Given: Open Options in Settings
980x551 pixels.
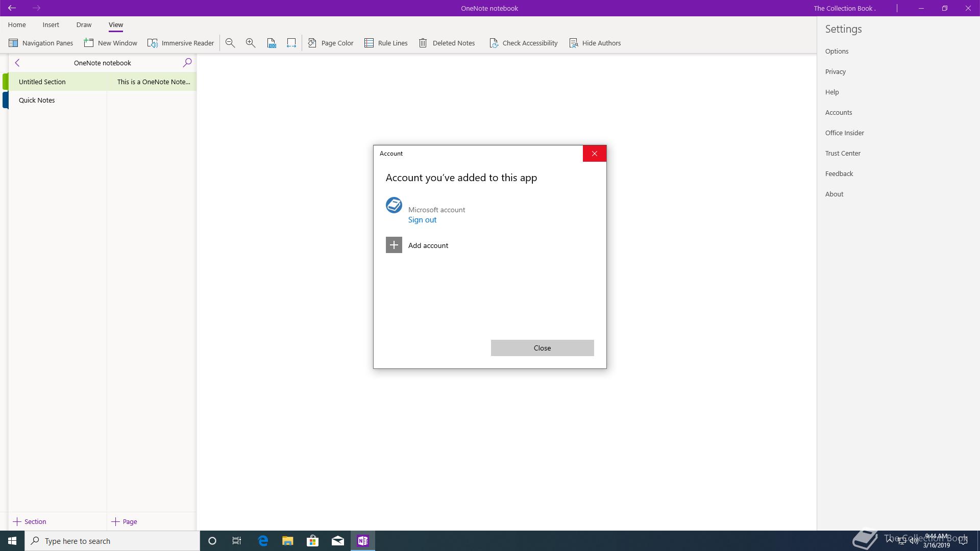Looking at the screenshot, I should point(837,51).
